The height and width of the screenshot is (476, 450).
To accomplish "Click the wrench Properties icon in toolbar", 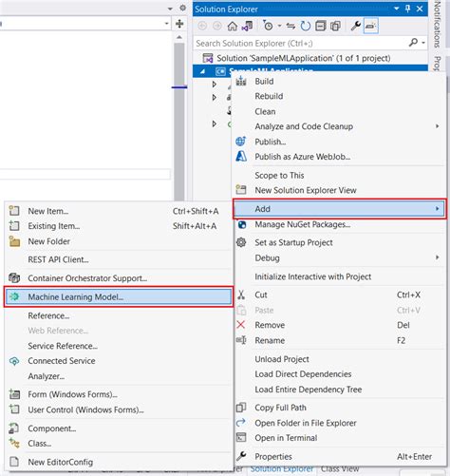I will coord(356,26).
